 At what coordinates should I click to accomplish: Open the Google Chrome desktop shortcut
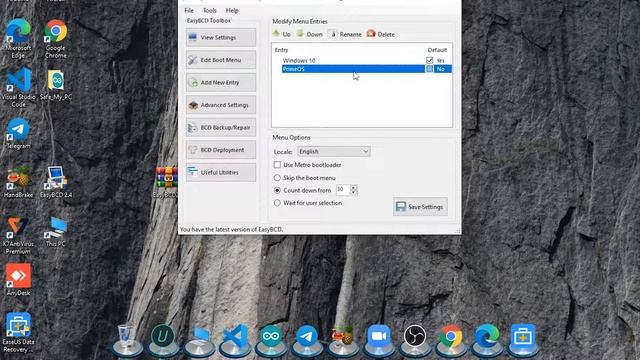56,39
